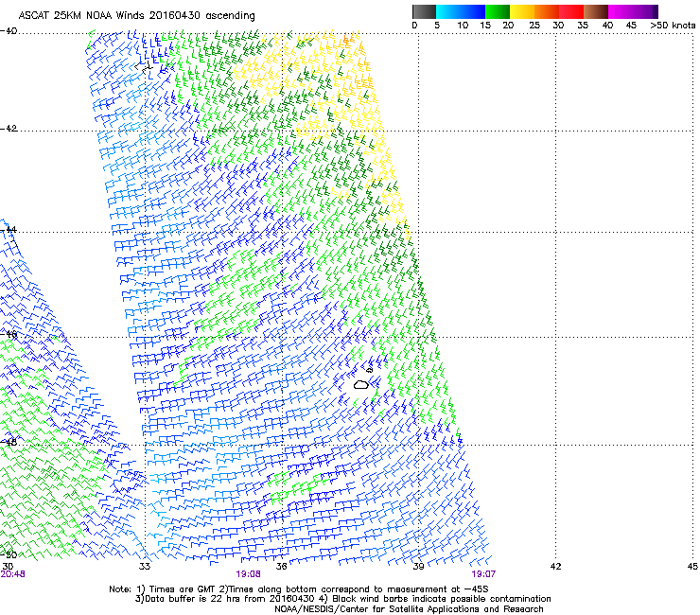
Task: Click the green 15-20 knots color swatch
Action: (498, 11)
